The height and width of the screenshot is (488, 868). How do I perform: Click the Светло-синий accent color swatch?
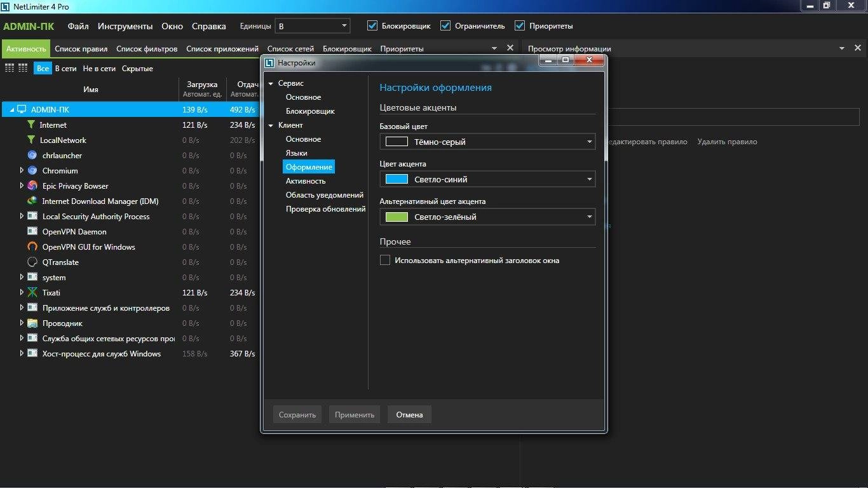coord(397,179)
